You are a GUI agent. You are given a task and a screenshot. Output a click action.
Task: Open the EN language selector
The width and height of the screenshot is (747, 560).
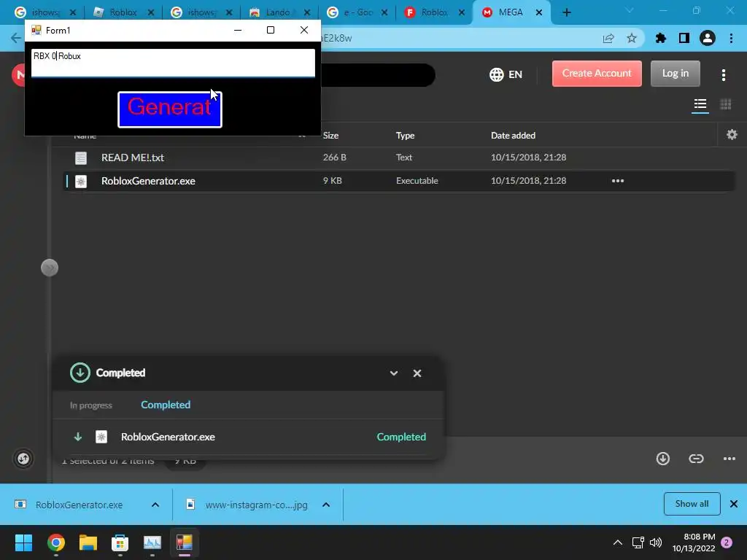coord(506,74)
